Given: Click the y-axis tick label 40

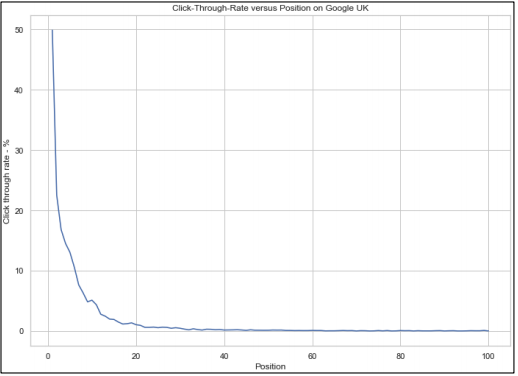Looking at the screenshot, I should coord(19,90).
